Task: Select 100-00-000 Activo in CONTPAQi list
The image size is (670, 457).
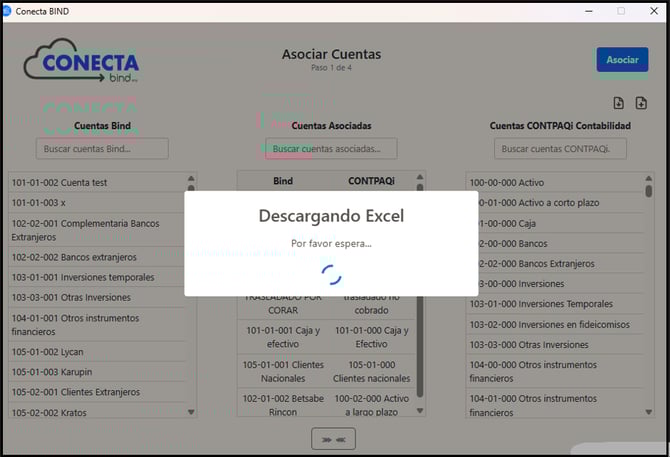Action: (555, 182)
